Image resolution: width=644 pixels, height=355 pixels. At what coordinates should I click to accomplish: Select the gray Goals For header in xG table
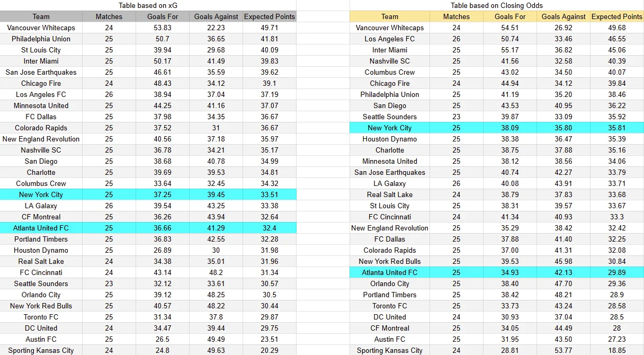click(163, 16)
